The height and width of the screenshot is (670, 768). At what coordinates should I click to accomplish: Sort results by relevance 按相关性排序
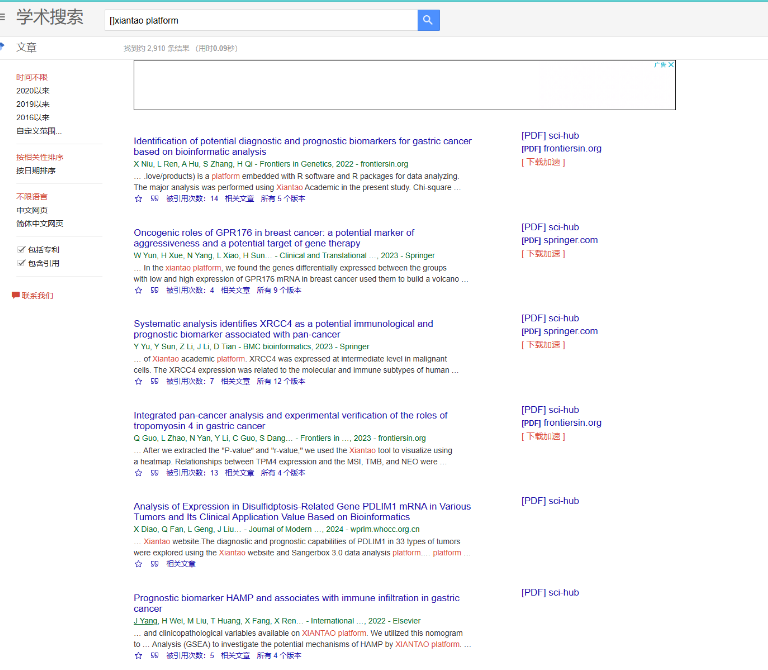click(40, 157)
